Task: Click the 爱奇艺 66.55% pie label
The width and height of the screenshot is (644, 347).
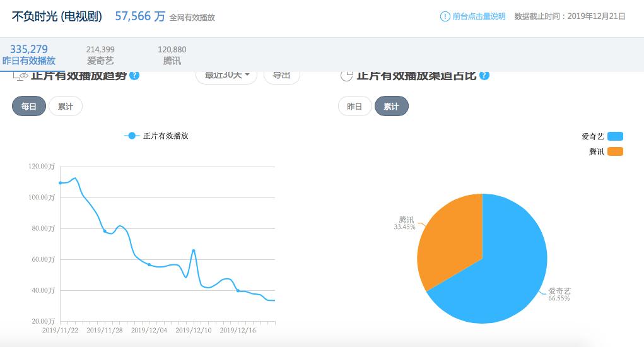Action: pos(559,295)
